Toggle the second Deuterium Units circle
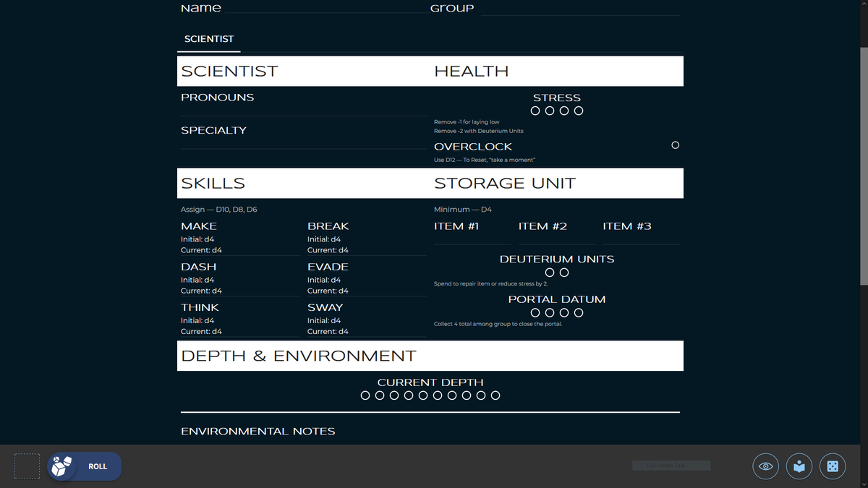 [564, 273]
